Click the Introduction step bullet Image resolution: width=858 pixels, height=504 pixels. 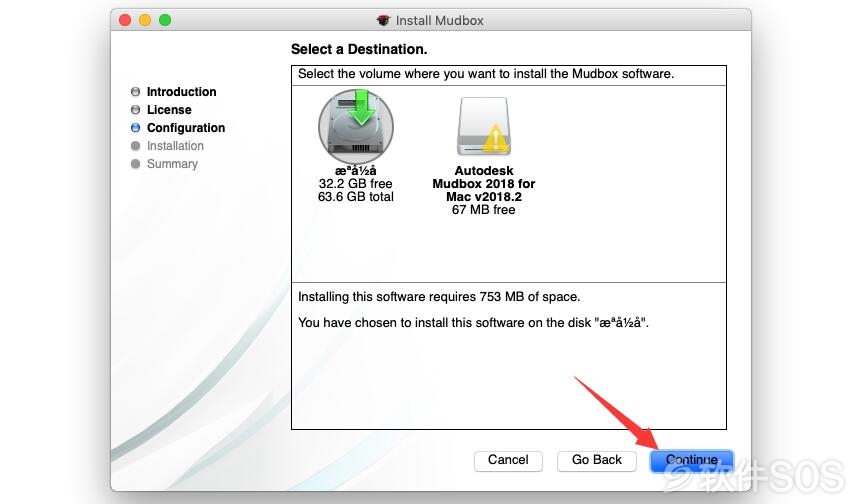[x=136, y=92]
